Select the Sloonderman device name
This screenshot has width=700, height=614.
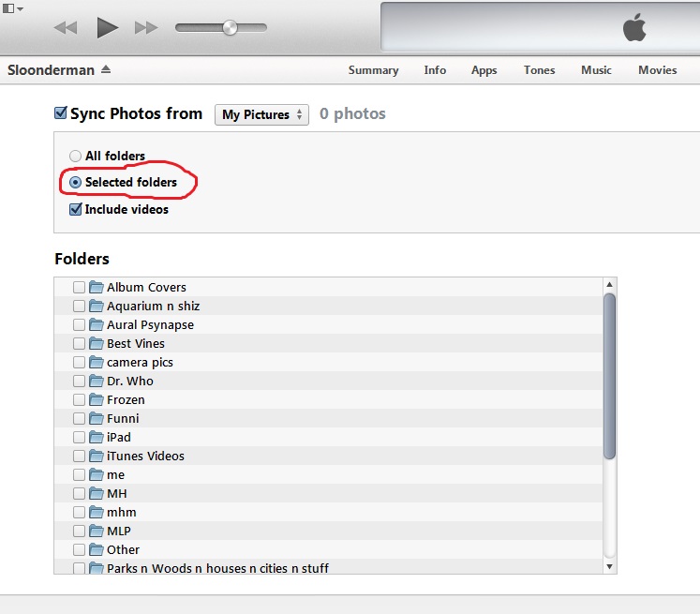click(51, 70)
